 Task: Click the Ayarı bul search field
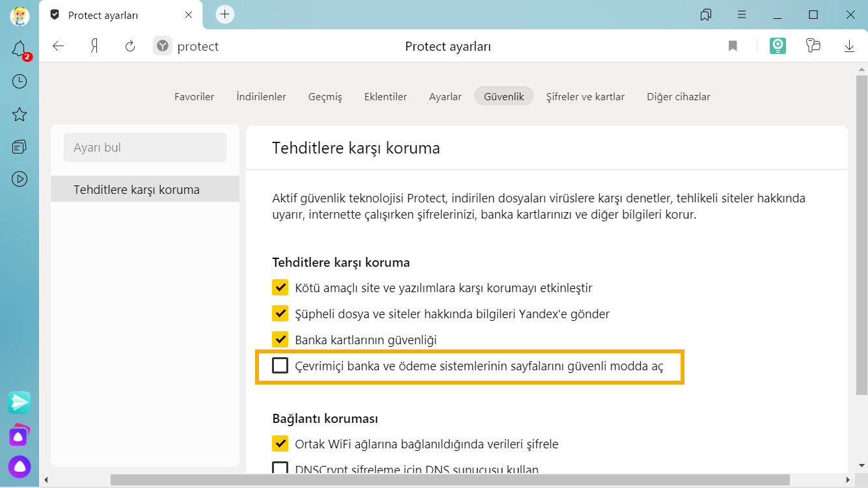(x=145, y=148)
